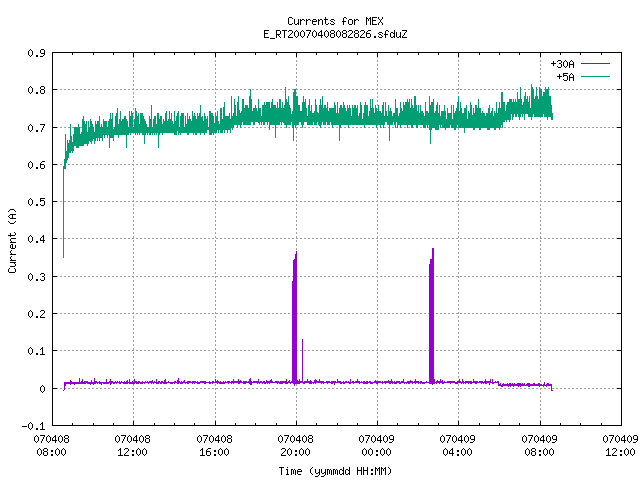Viewport: 640px width, 480px height.
Task: Click the 070408 date above 20:00
Action: tap(296, 440)
